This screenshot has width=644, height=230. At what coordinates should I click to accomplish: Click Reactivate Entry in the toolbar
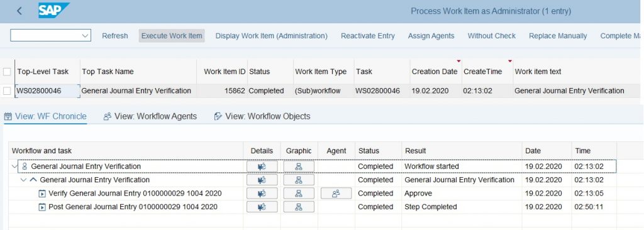click(x=367, y=36)
